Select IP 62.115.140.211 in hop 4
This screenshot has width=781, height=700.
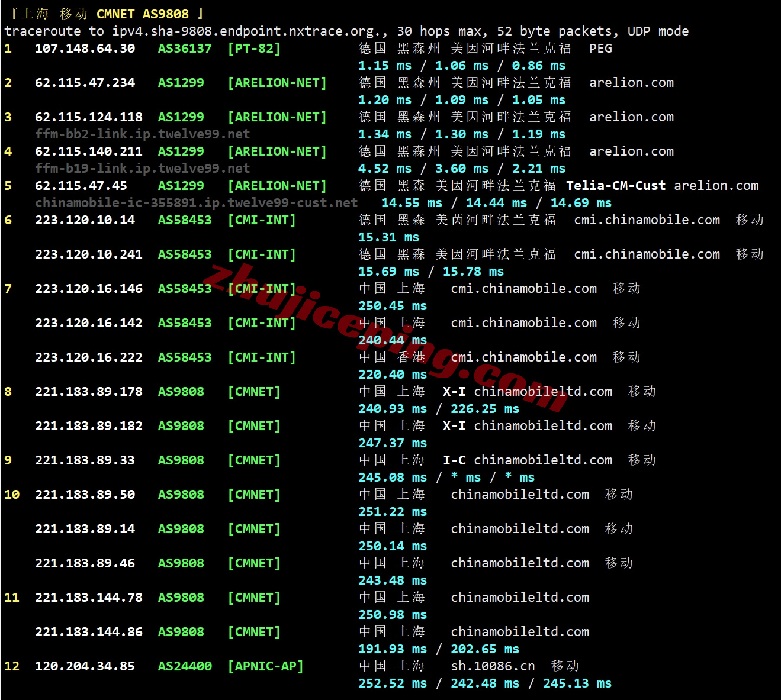pos(89,151)
